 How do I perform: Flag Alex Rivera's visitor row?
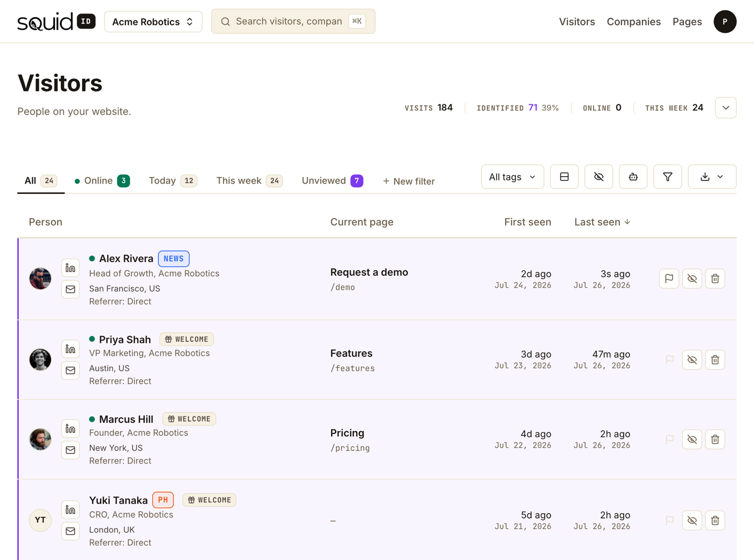point(669,278)
